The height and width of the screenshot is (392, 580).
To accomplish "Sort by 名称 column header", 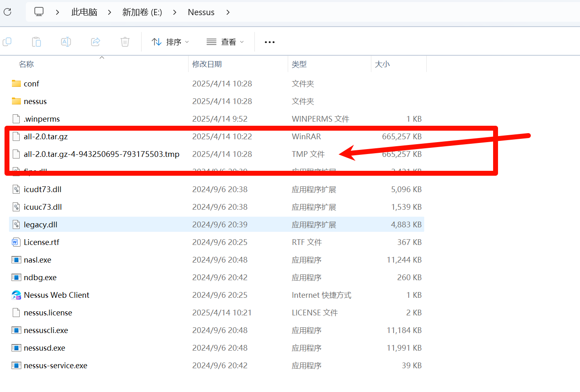I will click(x=26, y=64).
